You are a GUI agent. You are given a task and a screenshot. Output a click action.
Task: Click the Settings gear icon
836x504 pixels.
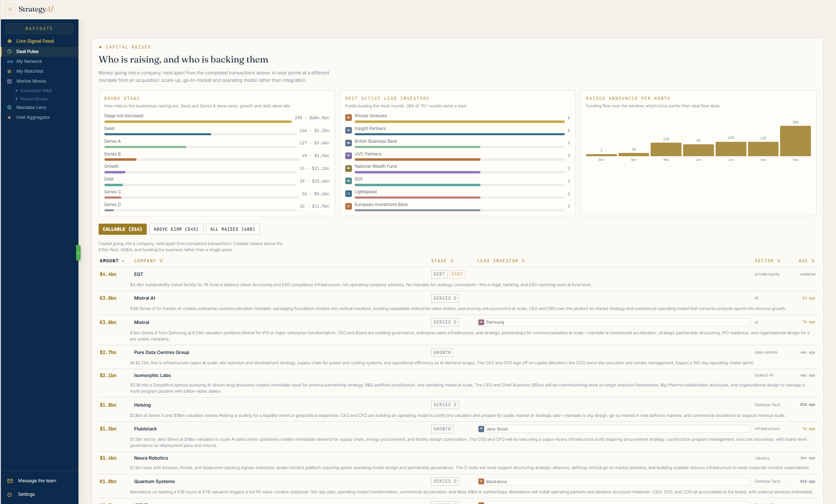point(10,495)
